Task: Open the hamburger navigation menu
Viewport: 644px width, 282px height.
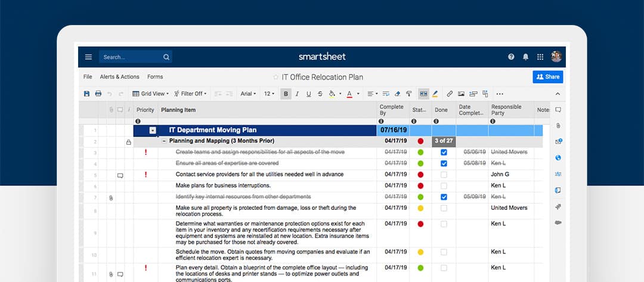Action: pyautogui.click(x=88, y=57)
